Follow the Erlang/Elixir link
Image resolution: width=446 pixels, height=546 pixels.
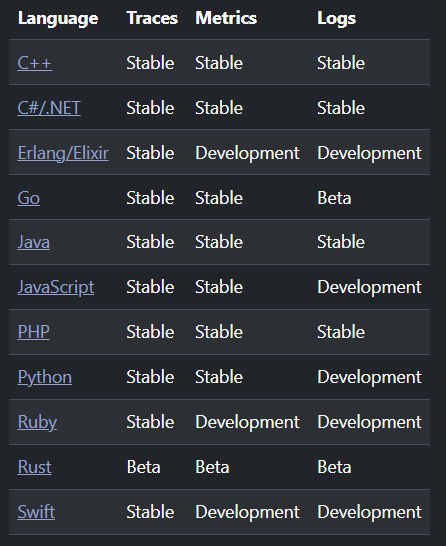coord(63,153)
